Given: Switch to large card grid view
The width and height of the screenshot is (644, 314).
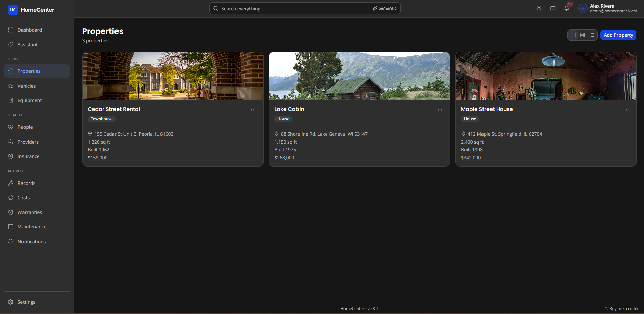Looking at the screenshot, I should 573,35.
